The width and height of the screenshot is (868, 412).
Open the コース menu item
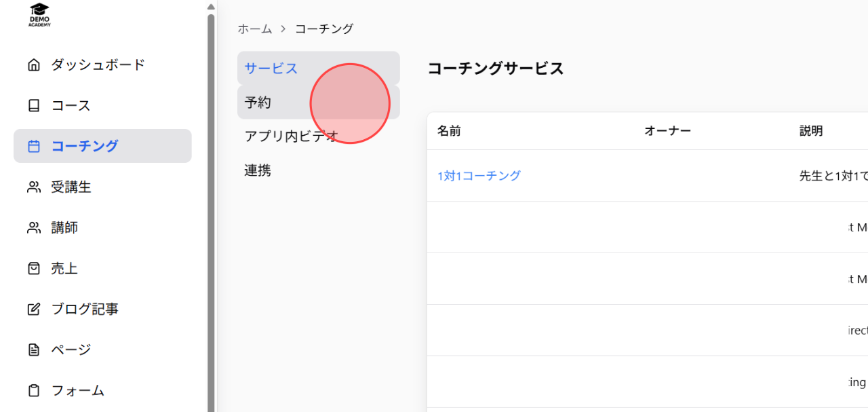click(x=102, y=106)
